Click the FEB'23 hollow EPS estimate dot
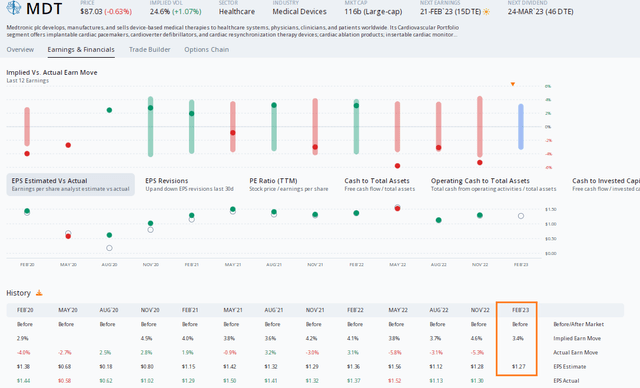640x388 pixels. coord(521,216)
